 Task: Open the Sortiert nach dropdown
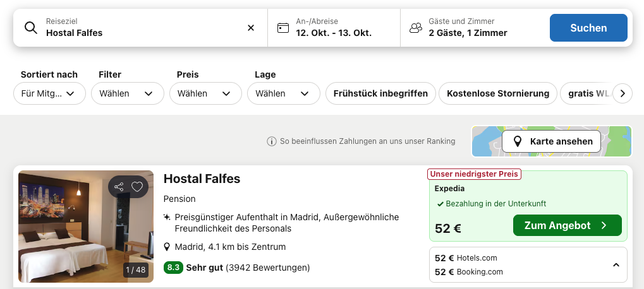[x=50, y=93]
